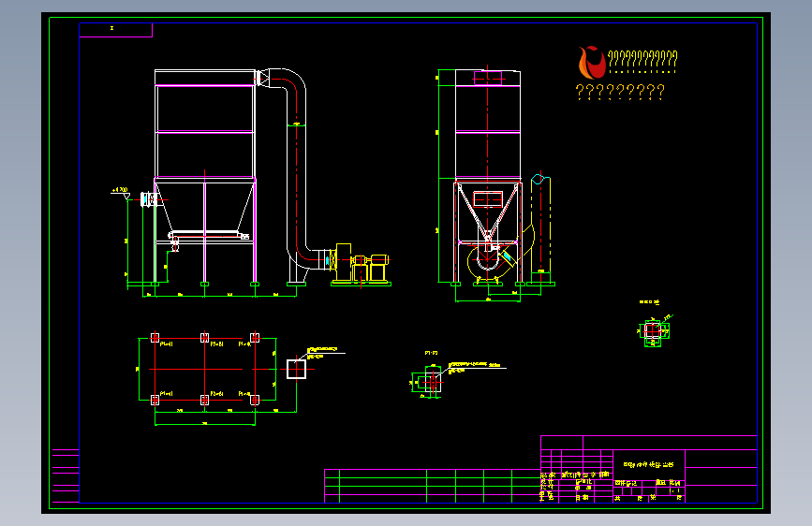The height and width of the screenshot is (526, 812).
Task: Click the red rectangular opening in side hopper
Action: pos(488,198)
